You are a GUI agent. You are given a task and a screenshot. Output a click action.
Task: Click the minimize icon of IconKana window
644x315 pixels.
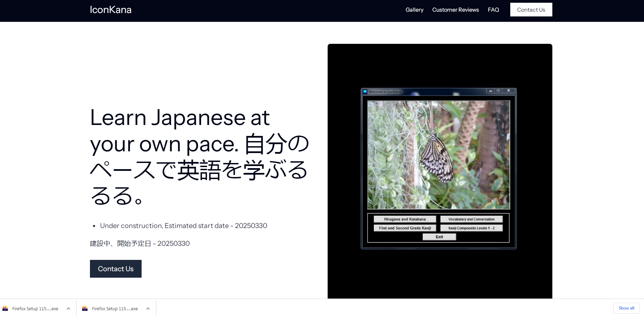tap(490, 91)
